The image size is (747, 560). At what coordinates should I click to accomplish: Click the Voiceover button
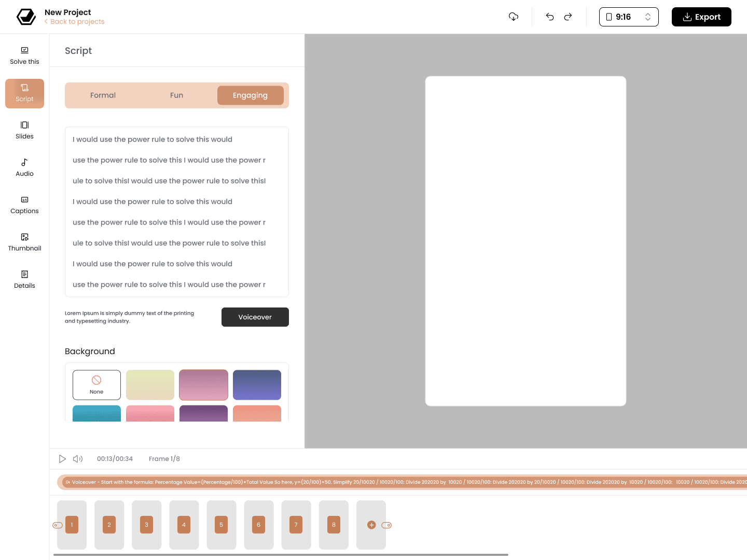point(255,317)
